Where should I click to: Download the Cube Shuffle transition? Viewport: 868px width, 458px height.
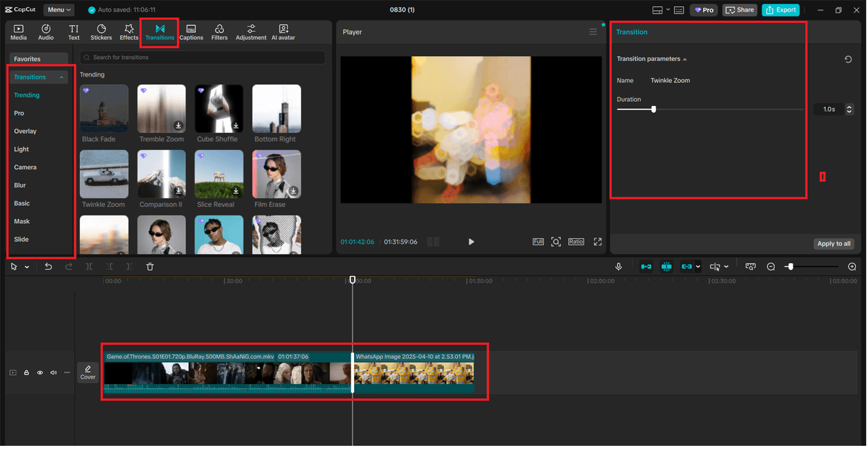[236, 126]
